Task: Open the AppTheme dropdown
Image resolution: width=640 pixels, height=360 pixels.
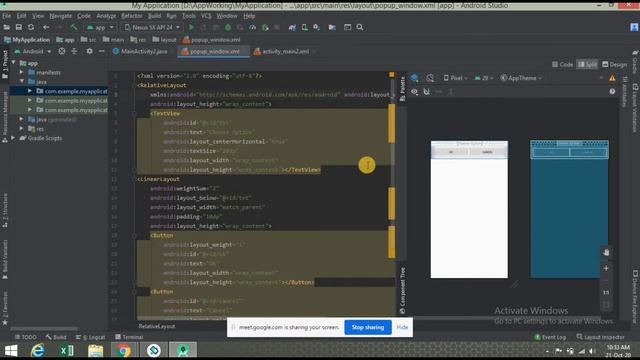Action: pyautogui.click(x=521, y=78)
